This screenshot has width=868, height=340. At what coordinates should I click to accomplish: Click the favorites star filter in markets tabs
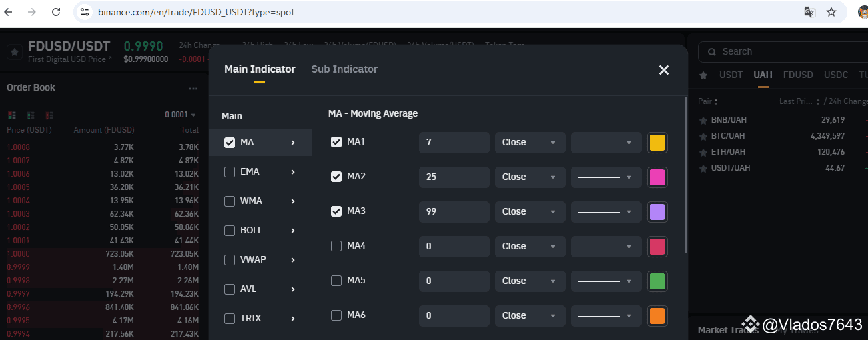pyautogui.click(x=704, y=75)
